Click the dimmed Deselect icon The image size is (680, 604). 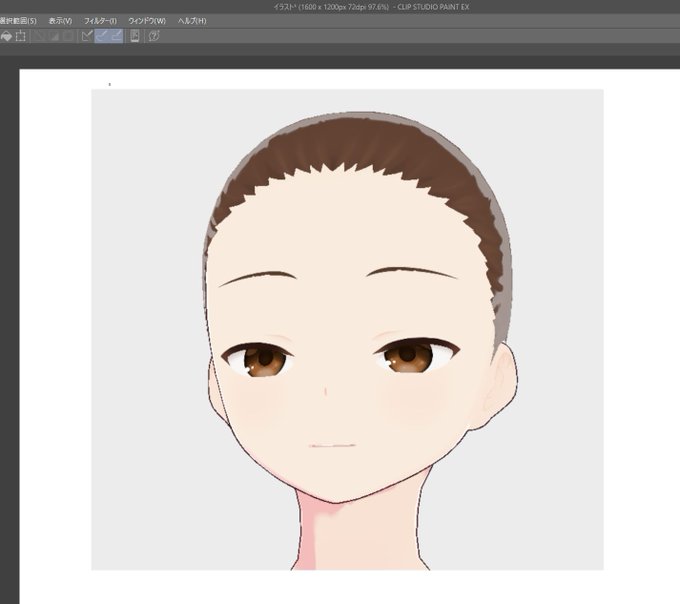40,36
